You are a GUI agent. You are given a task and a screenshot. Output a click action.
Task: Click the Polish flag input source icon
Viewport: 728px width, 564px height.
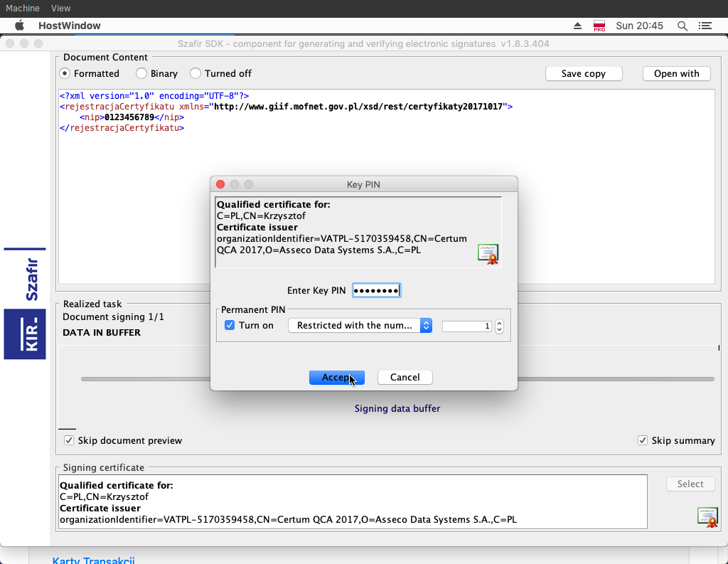pos(599,26)
